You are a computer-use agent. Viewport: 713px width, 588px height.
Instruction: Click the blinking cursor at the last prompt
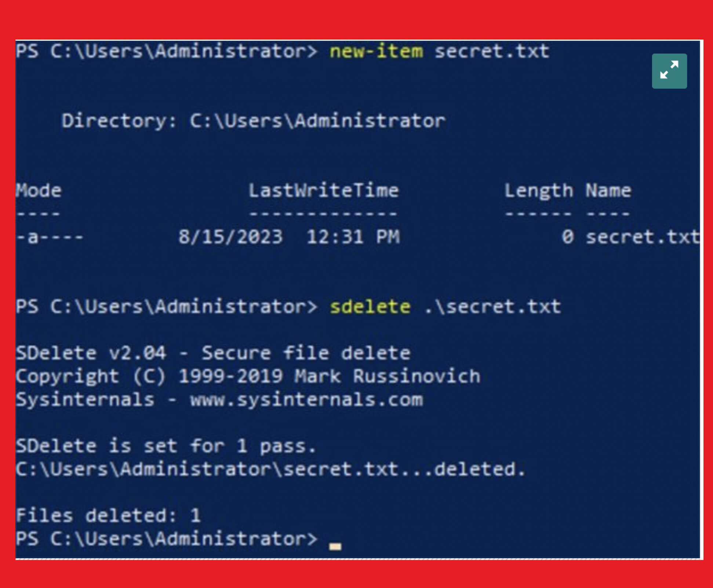tap(335, 547)
